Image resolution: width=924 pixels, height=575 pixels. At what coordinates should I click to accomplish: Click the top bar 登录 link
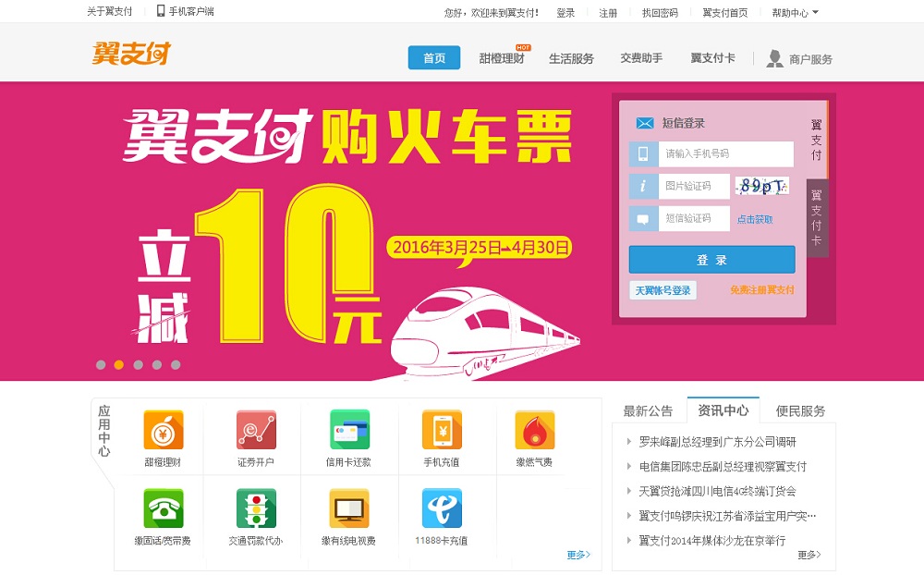pyautogui.click(x=565, y=12)
